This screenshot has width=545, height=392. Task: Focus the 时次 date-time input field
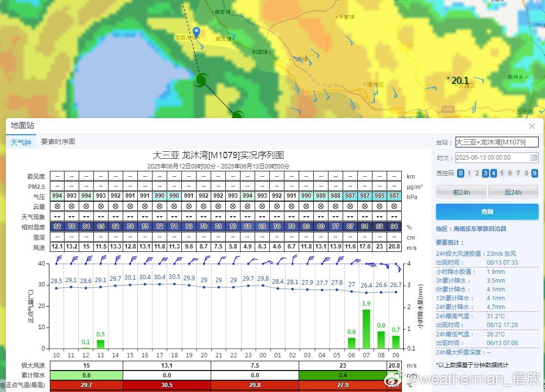click(497, 158)
